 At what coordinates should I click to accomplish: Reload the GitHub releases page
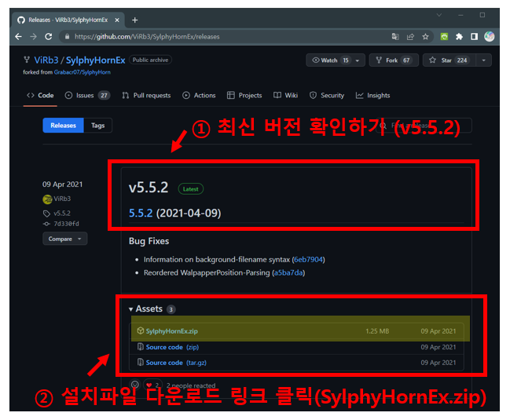pos(49,37)
